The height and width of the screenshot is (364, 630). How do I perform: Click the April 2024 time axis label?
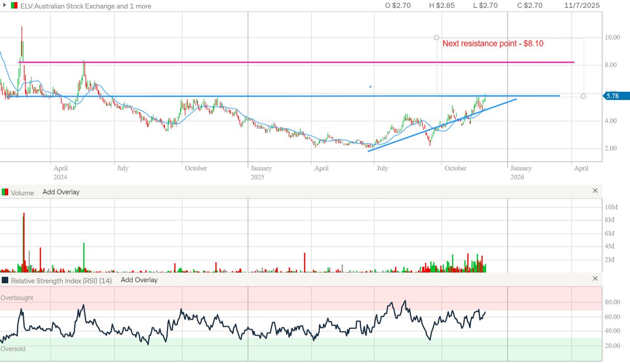click(x=60, y=173)
